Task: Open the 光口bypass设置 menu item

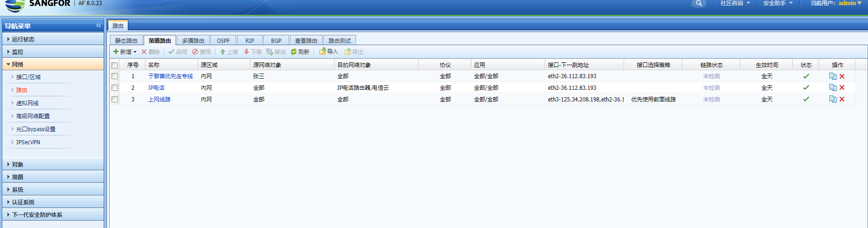Action: (36, 129)
